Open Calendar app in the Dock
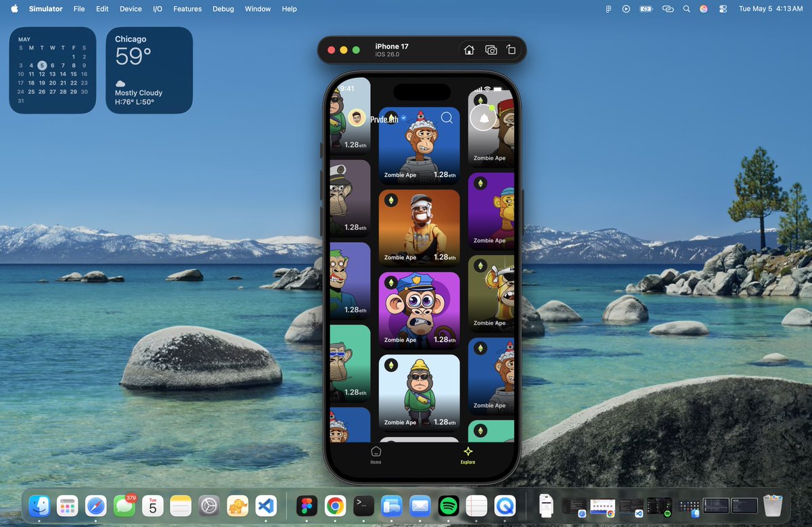The image size is (812, 527). 153,505
